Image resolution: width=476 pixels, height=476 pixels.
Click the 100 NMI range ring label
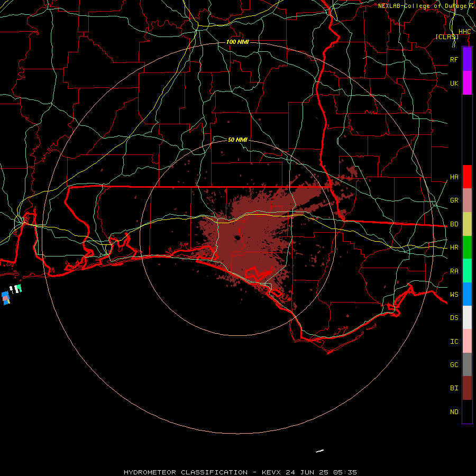pos(237,42)
